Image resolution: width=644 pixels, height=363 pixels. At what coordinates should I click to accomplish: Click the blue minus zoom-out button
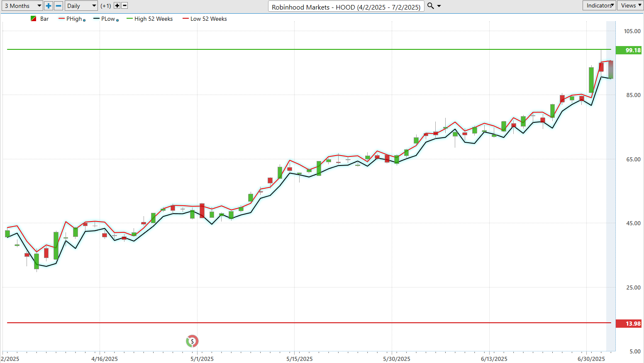[59, 6]
